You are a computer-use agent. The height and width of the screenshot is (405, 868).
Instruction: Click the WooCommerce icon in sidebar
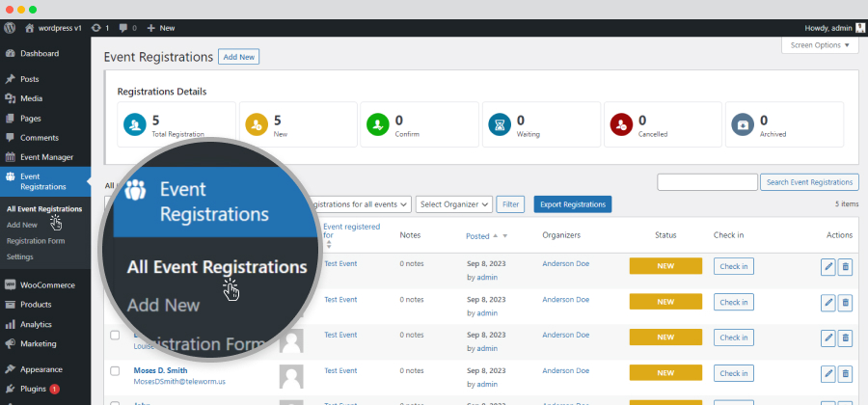(x=10, y=284)
